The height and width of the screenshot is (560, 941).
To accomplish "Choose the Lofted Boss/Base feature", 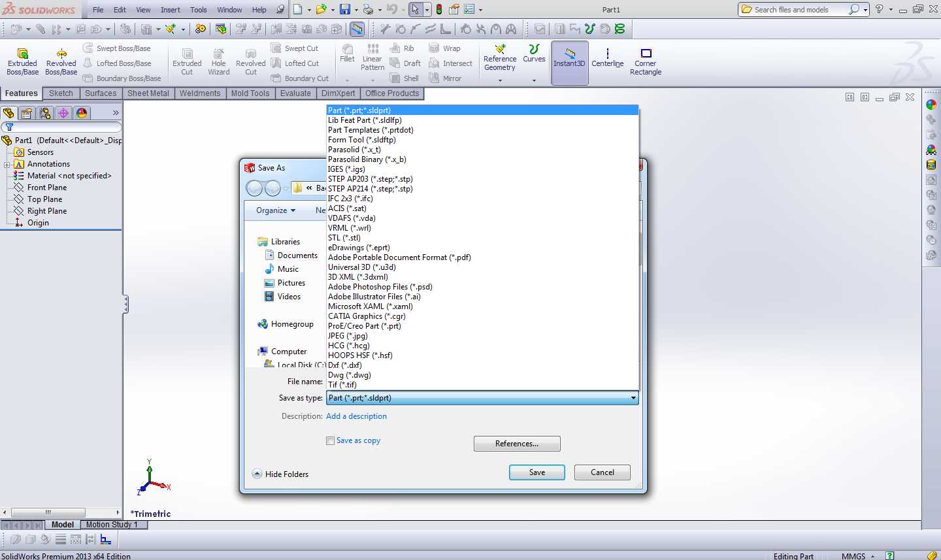I will pos(117,63).
